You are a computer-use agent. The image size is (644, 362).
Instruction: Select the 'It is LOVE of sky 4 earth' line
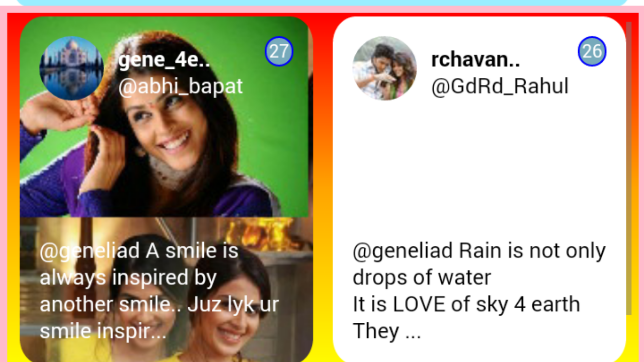466,305
